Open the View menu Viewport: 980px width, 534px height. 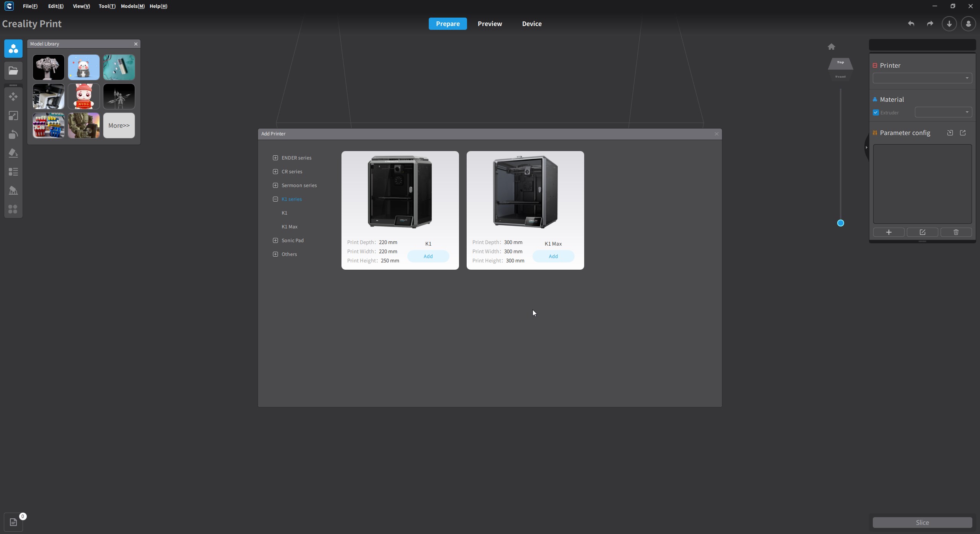pyautogui.click(x=82, y=6)
